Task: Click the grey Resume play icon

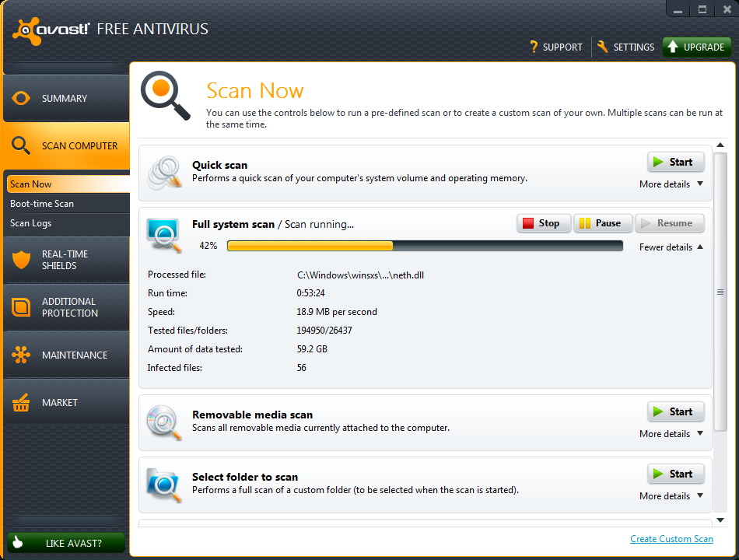Action: [646, 223]
